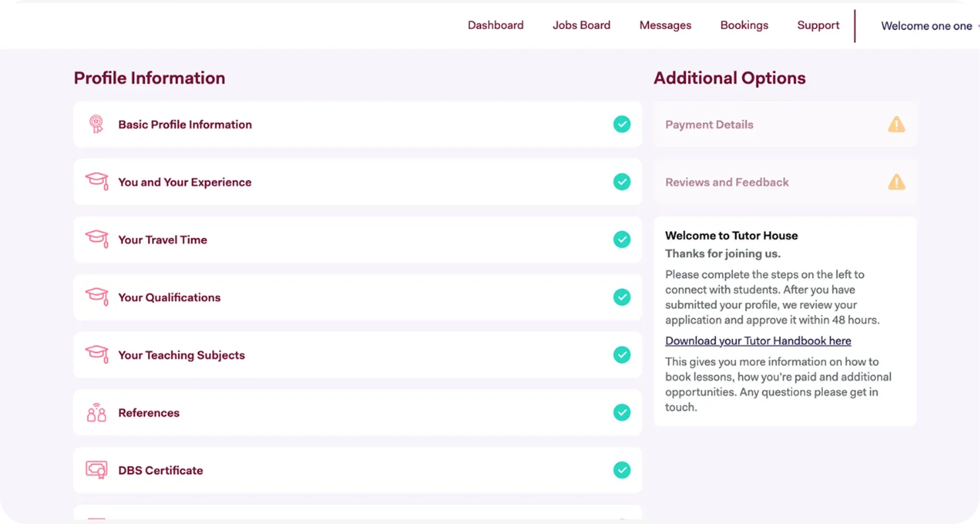Click the graduation cap icon beside Your Teaching Subjects
Screen dimensions: 980x524
(97, 354)
